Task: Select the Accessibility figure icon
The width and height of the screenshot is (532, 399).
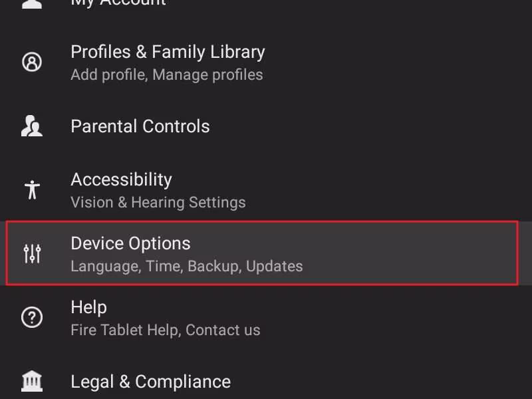Action: (32, 190)
